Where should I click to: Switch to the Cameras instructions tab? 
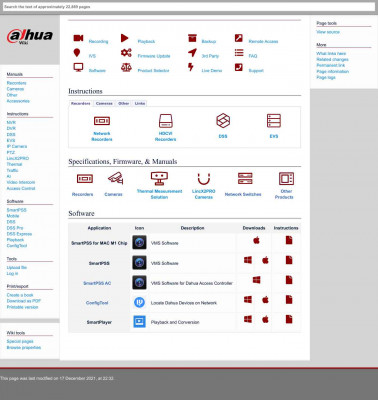(x=104, y=104)
